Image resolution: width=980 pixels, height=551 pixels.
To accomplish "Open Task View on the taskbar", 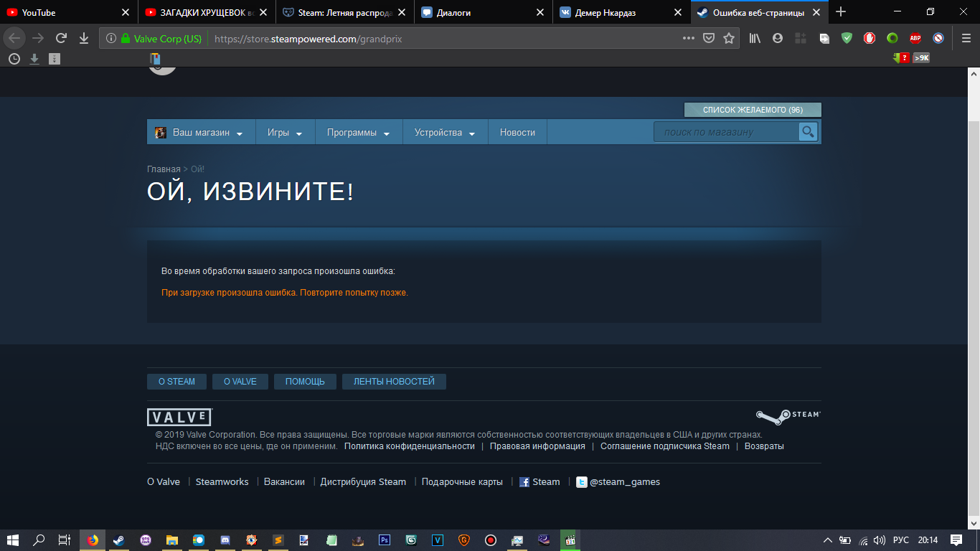I will click(65, 540).
